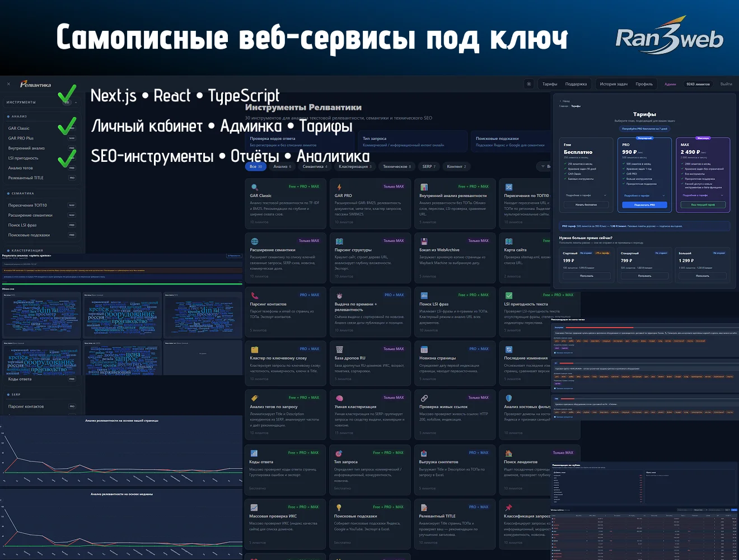Click the Классификация запросов pin icon
739x560 pixels.
coord(509,507)
